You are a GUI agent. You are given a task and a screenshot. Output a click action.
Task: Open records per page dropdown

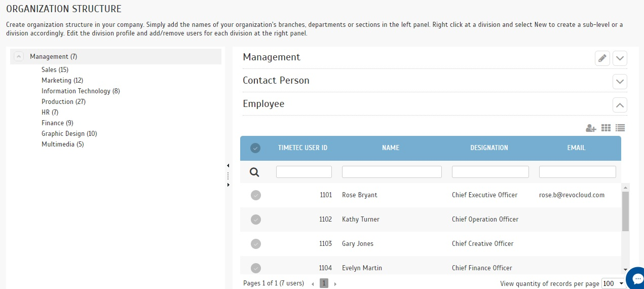click(x=614, y=283)
